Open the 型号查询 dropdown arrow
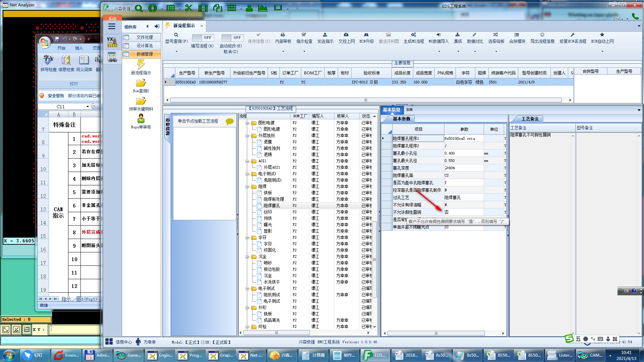This screenshot has width=644, height=362. (x=176, y=52)
